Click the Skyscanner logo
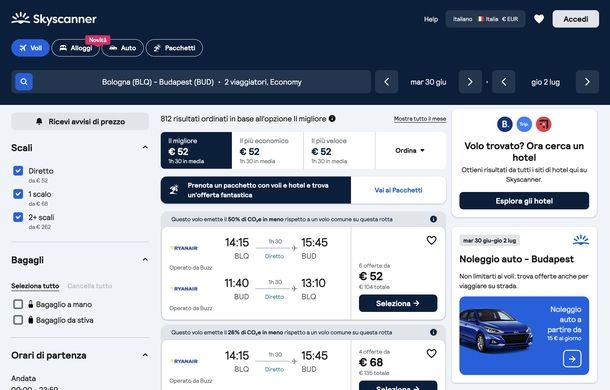Screen dimensions: 610x390 click(x=54, y=18)
